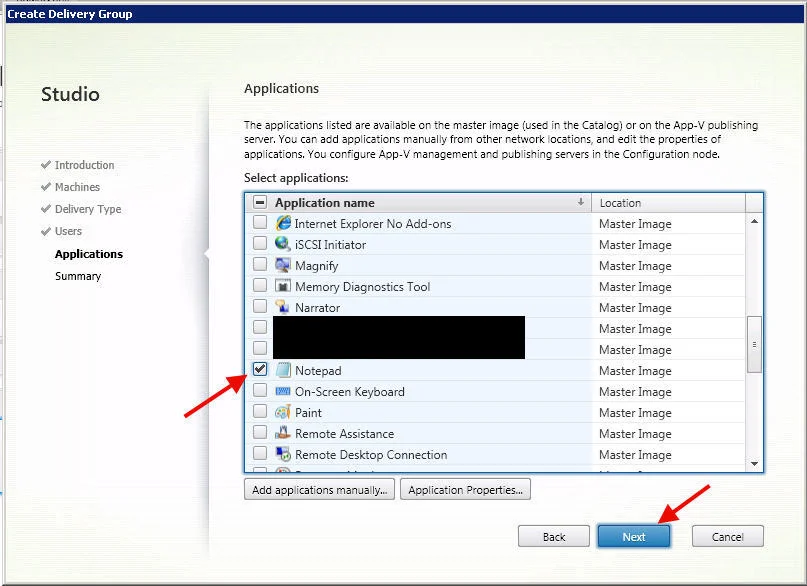807x586 pixels.
Task: Click the Location column header
Action: pos(668,203)
